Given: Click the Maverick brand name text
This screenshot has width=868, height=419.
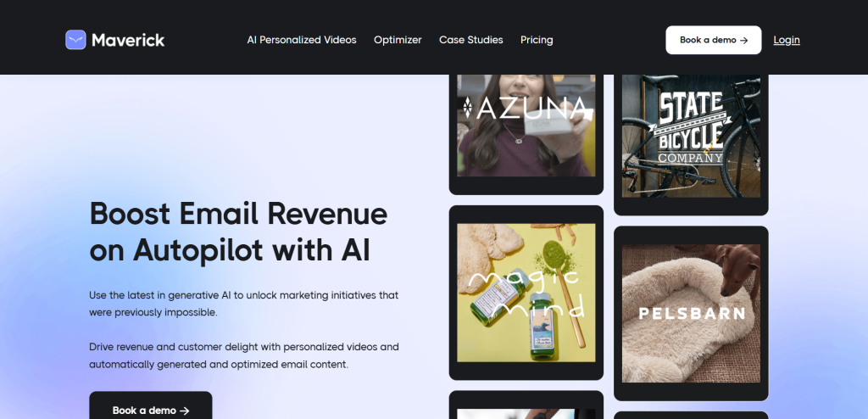Looking at the screenshot, I should click(128, 40).
